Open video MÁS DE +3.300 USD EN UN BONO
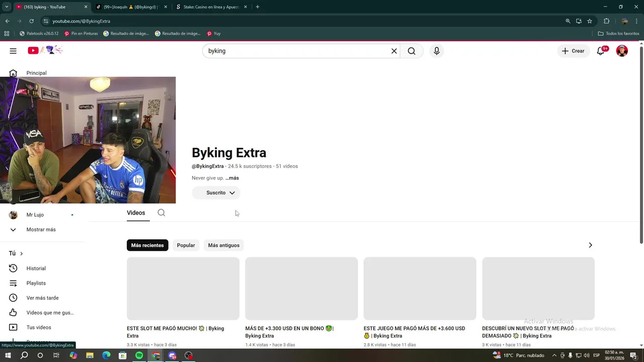 289,332
